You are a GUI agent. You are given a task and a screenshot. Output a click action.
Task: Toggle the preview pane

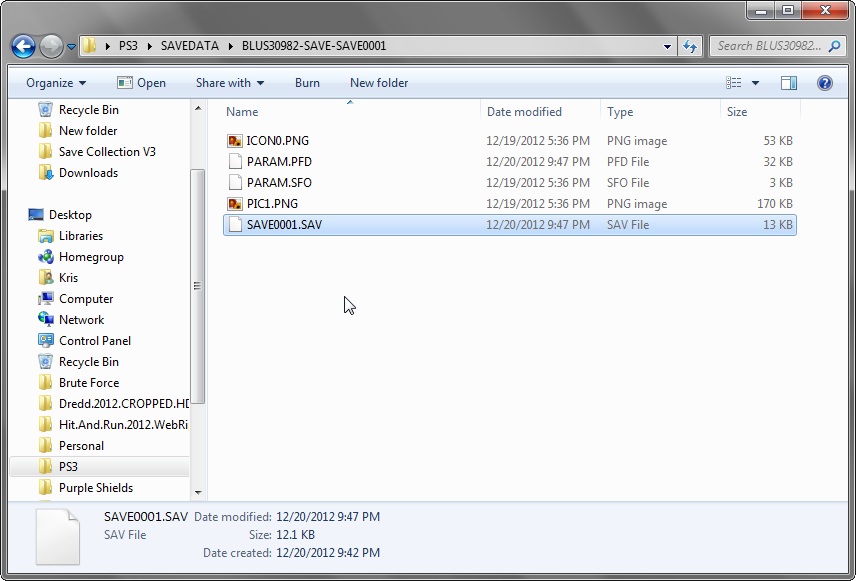pos(788,83)
